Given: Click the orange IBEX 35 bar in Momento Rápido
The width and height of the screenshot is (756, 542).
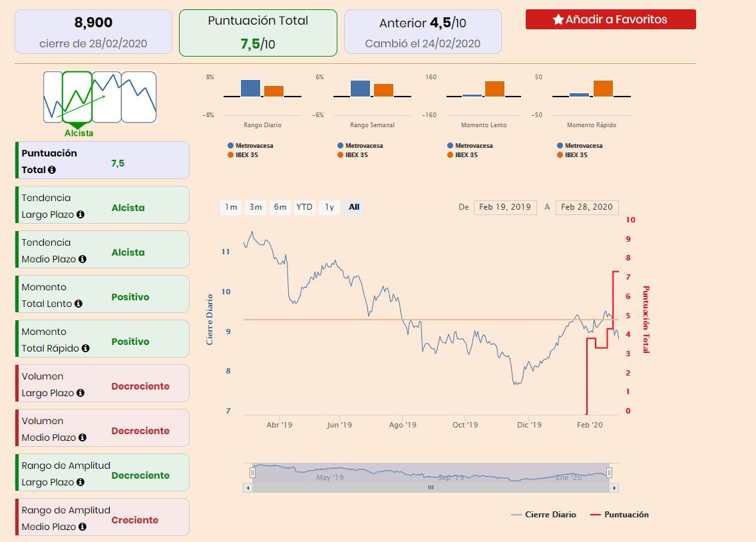Looking at the screenshot, I should point(603,89).
